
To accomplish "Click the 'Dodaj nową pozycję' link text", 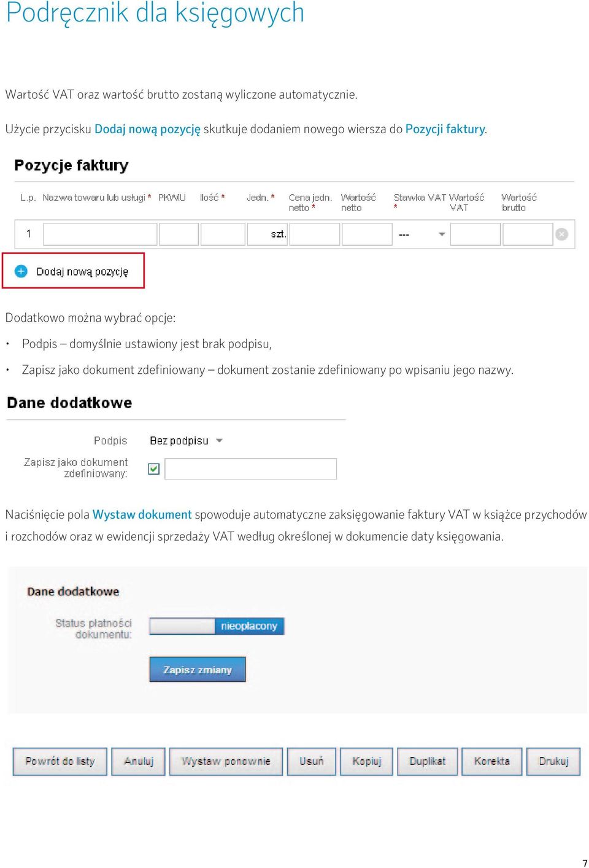I will coord(82,271).
